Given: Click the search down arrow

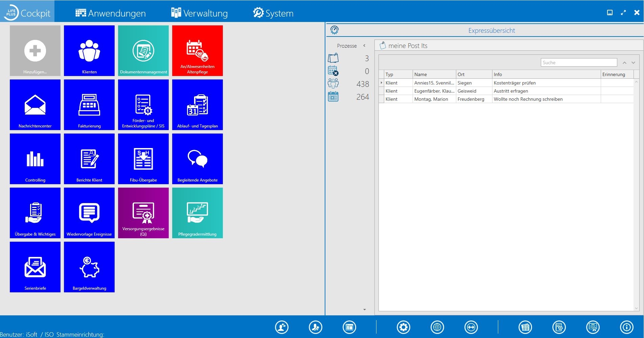Looking at the screenshot, I should click(x=633, y=63).
